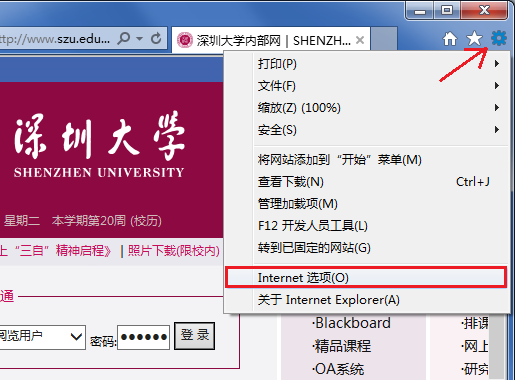Screen dimensions: 515x380
Task: Click the address bar search magnifier icon
Action: [x=124, y=39]
